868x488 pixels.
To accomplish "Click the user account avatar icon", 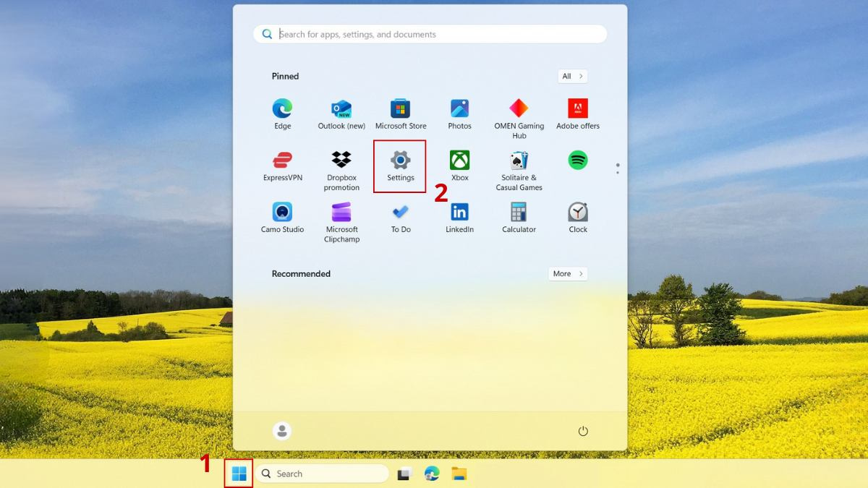I will click(x=282, y=431).
